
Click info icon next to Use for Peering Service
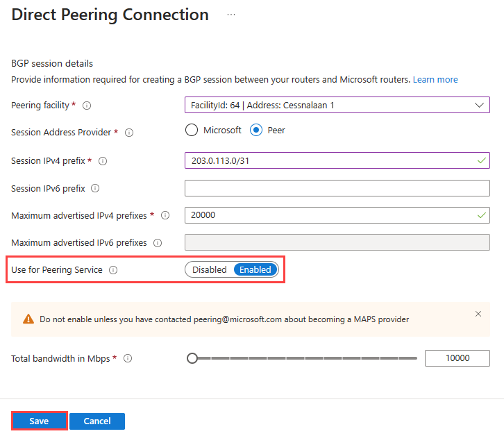point(113,270)
